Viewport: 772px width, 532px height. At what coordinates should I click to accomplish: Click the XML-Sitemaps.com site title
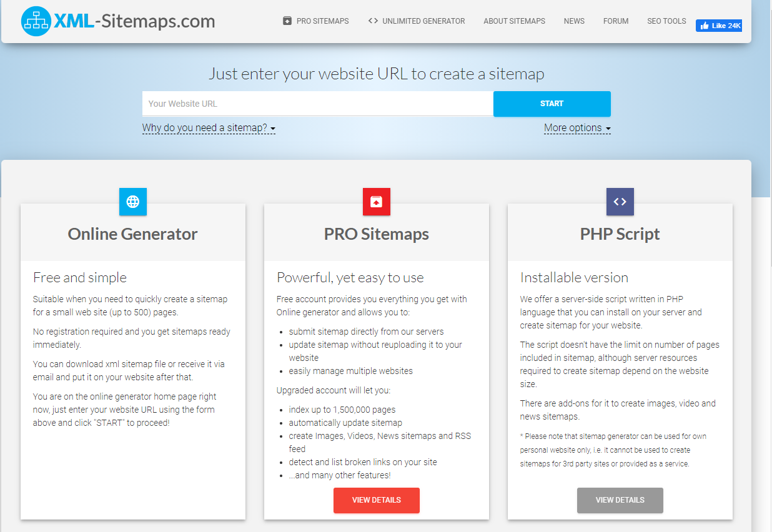(134, 21)
